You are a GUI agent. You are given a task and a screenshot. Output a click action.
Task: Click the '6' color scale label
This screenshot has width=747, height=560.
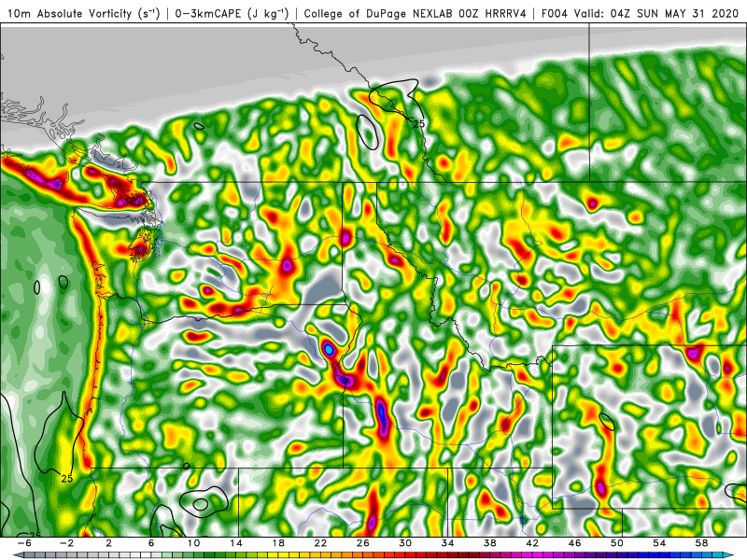pos(151,543)
